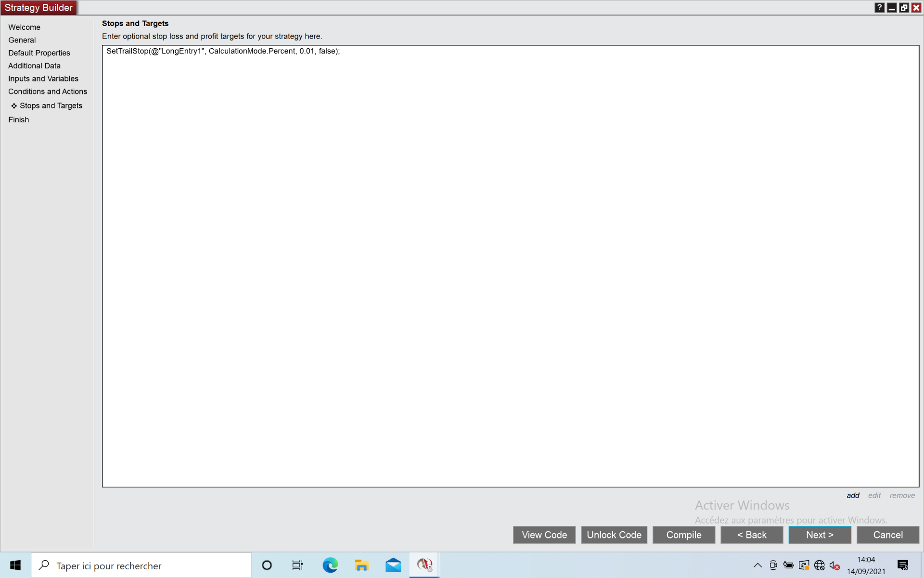
Task: Click the NinjaTrader taskbar icon
Action: (424, 565)
